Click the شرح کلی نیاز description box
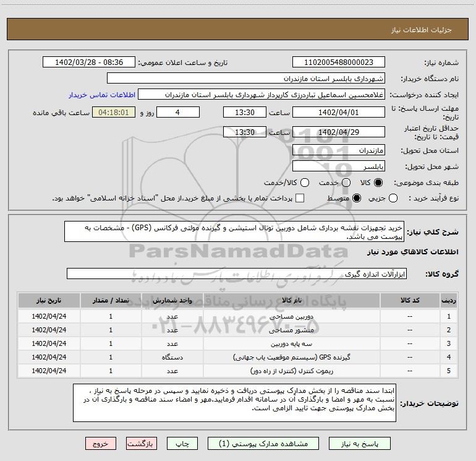The image size is (476, 461). 234,231
